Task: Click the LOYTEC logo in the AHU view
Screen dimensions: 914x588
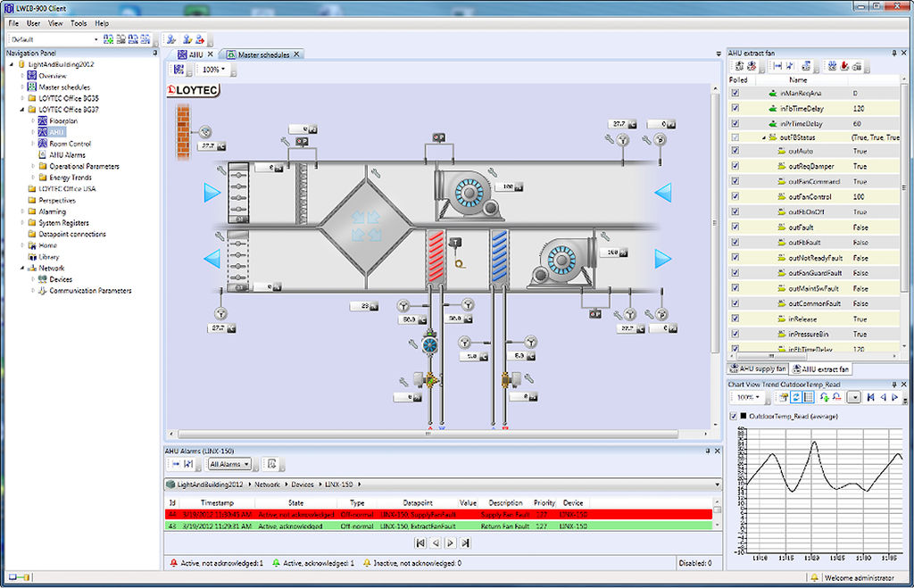Action: (x=193, y=90)
